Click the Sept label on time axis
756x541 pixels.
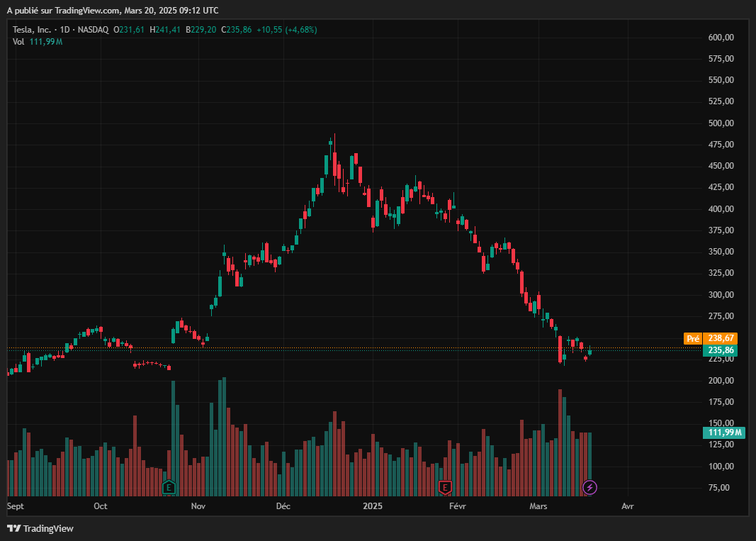[x=15, y=506]
